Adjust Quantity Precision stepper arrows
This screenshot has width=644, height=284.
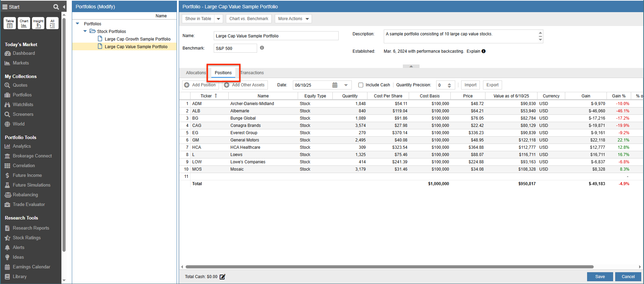click(x=449, y=85)
